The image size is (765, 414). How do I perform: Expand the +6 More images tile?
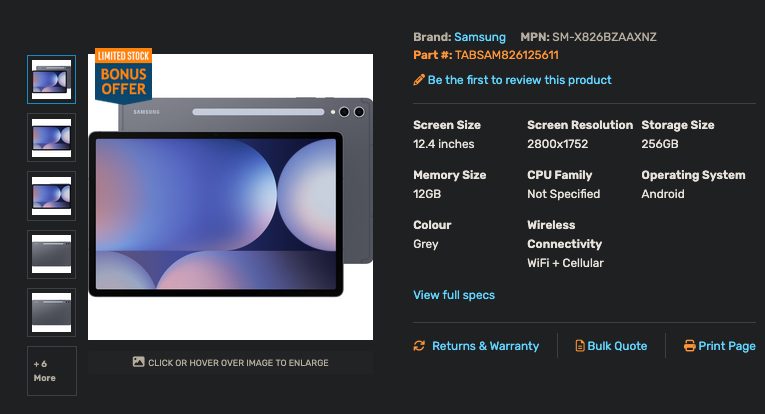[x=52, y=371]
